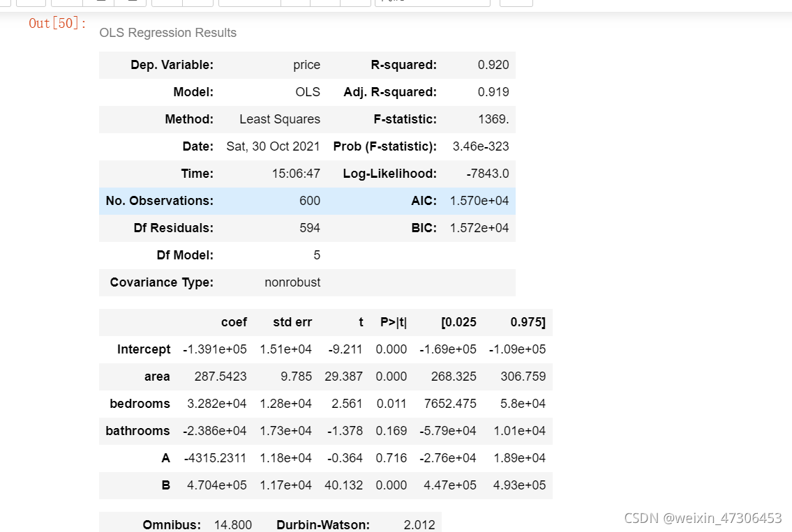Select the bedrooms coefficient 3.282e+04

coord(217,404)
